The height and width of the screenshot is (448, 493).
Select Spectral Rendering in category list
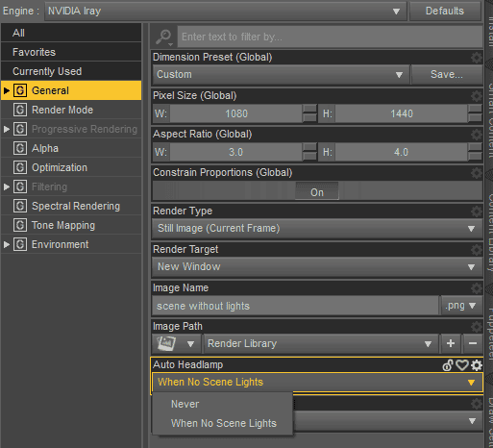pos(71,206)
